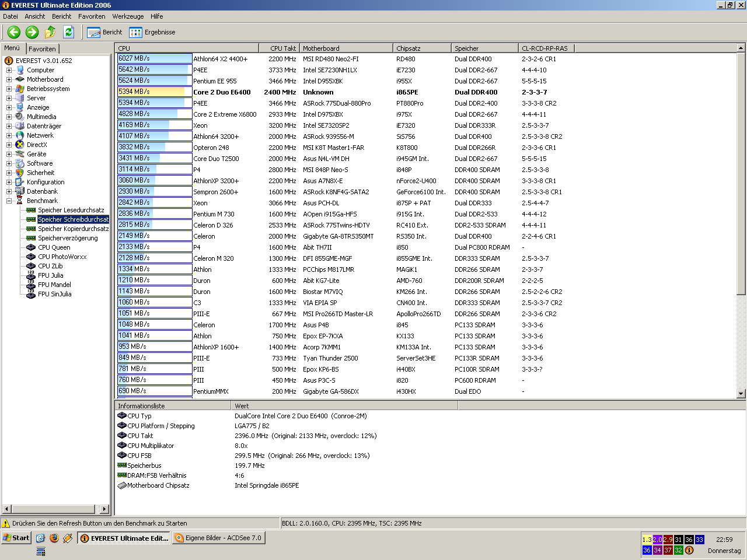Select FPU Mandel benchmark
The height and width of the screenshot is (560, 747).
click(x=54, y=285)
